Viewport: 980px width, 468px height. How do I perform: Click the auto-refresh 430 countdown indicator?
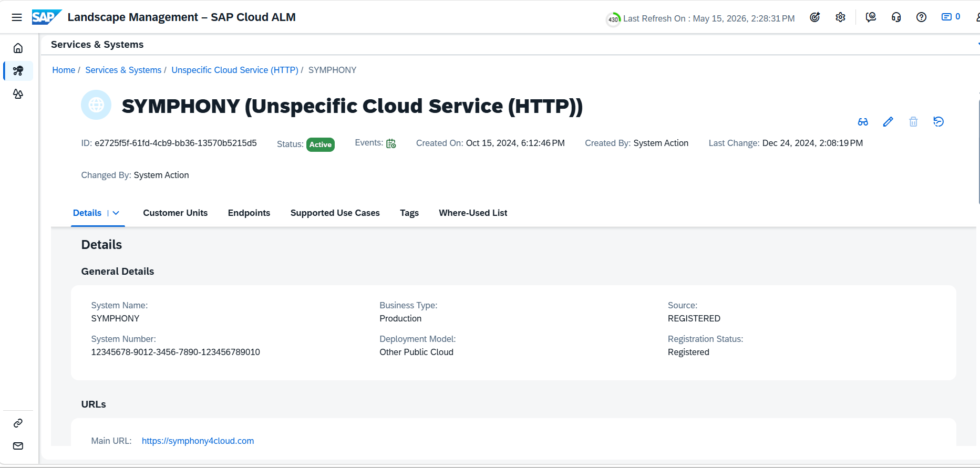613,19
